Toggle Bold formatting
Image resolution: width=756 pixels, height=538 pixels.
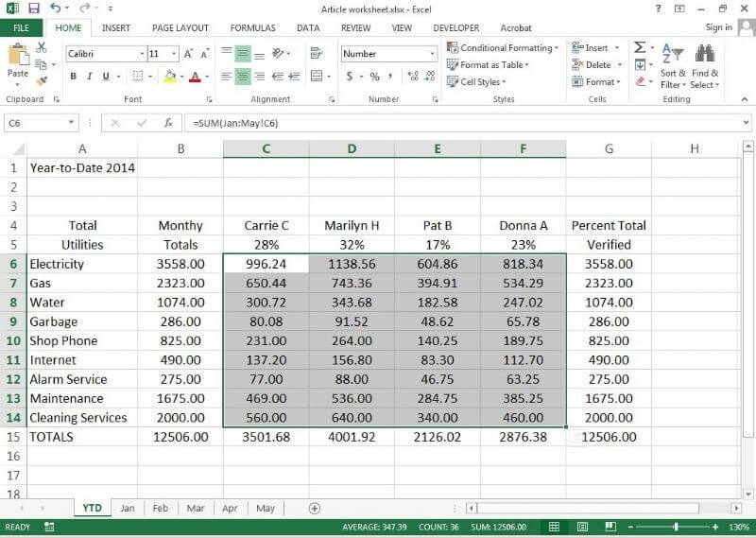coord(72,77)
